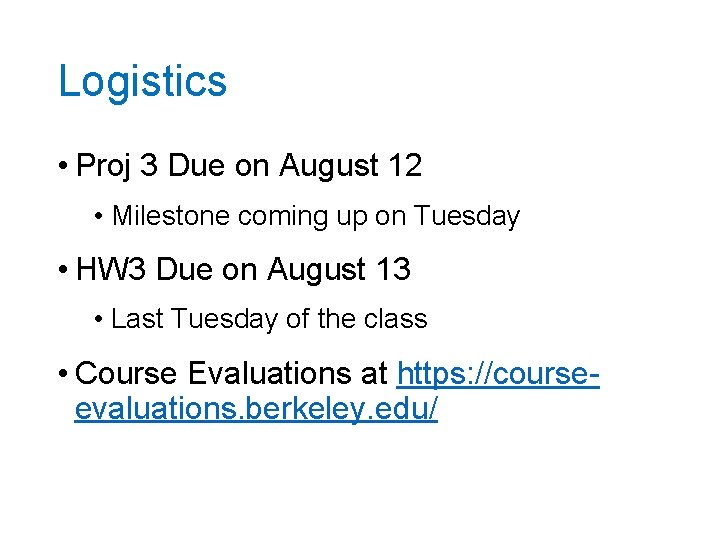Screen dimensions: 720x540
Task: Click the word Proj in first bullet
Action: 104,165
